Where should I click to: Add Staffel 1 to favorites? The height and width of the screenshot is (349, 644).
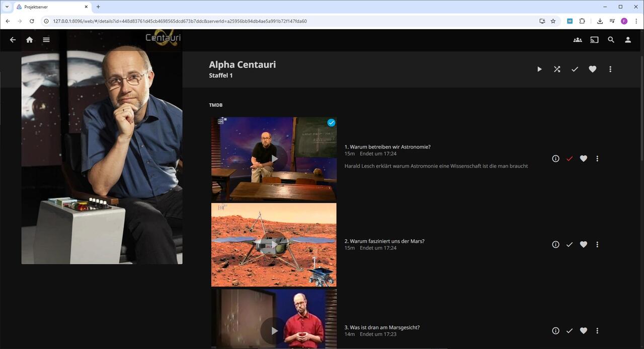(x=592, y=69)
